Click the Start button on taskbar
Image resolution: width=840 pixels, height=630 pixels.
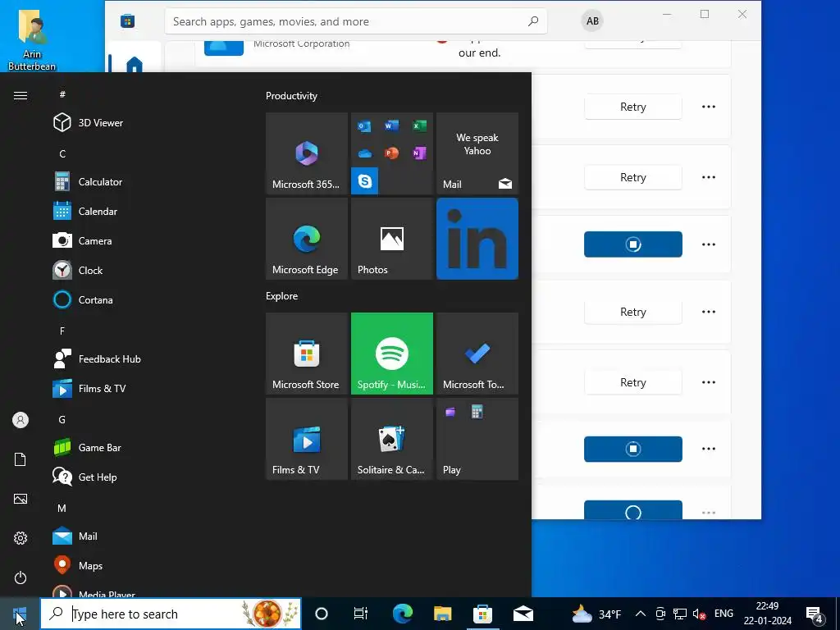(20, 614)
